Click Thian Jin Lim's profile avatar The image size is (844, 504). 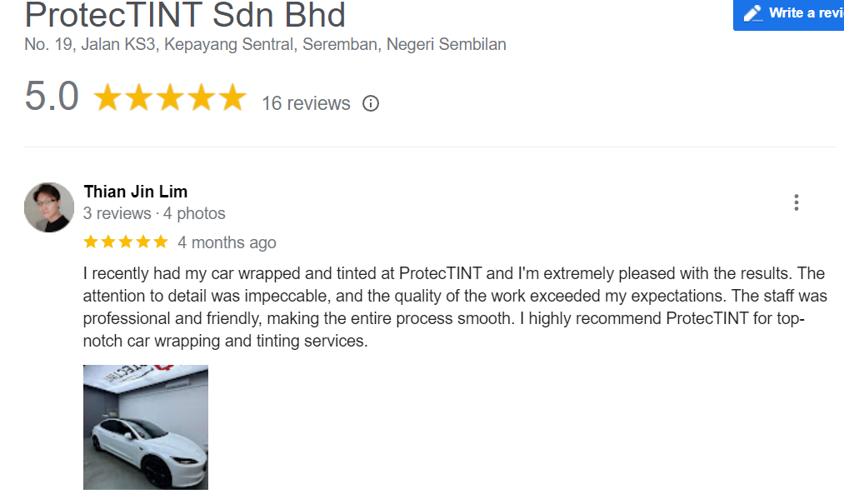[48, 207]
